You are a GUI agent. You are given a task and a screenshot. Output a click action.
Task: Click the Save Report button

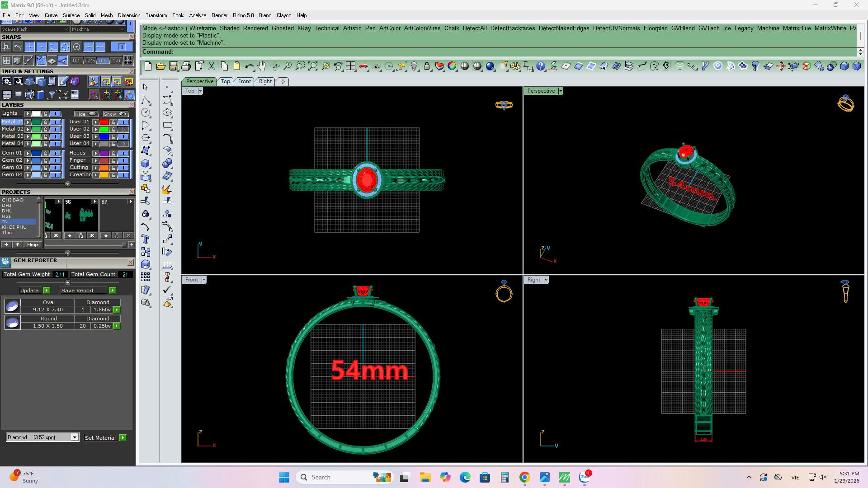(x=77, y=291)
